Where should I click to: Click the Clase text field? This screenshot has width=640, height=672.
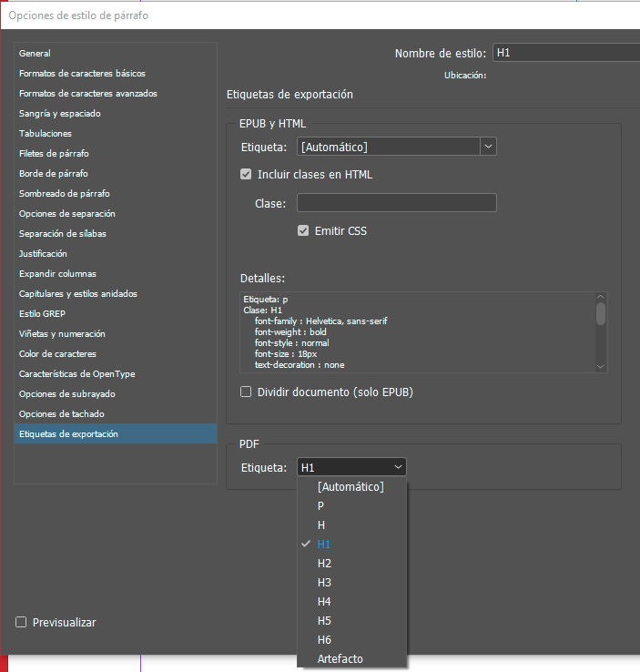396,203
